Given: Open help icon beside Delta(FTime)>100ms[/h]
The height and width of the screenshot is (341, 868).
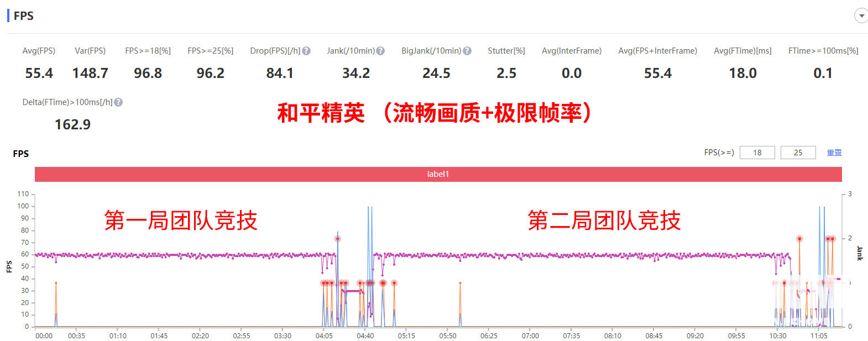Looking at the screenshot, I should [x=118, y=102].
